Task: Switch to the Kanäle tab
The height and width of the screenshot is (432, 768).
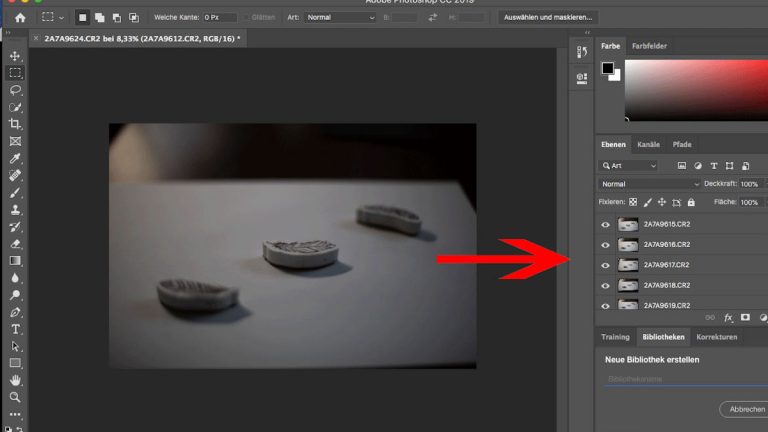Action: (x=648, y=144)
